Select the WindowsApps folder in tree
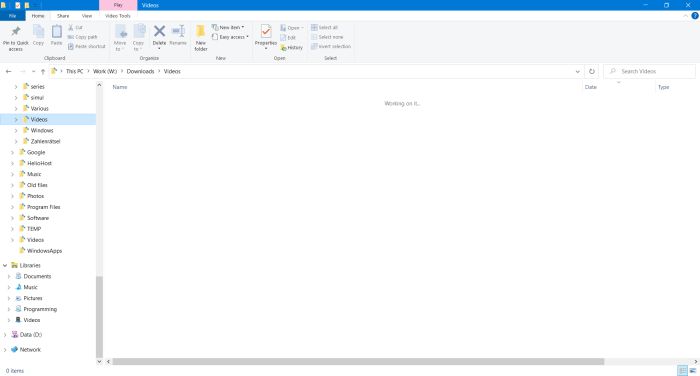The height and width of the screenshot is (376, 700). [44, 251]
